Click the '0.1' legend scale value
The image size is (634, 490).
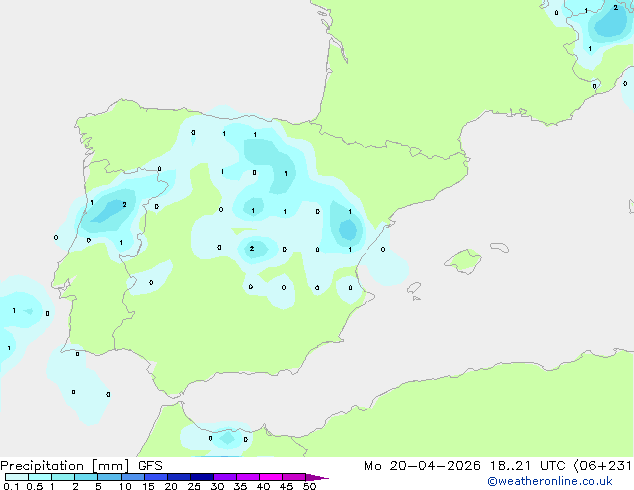11,486
